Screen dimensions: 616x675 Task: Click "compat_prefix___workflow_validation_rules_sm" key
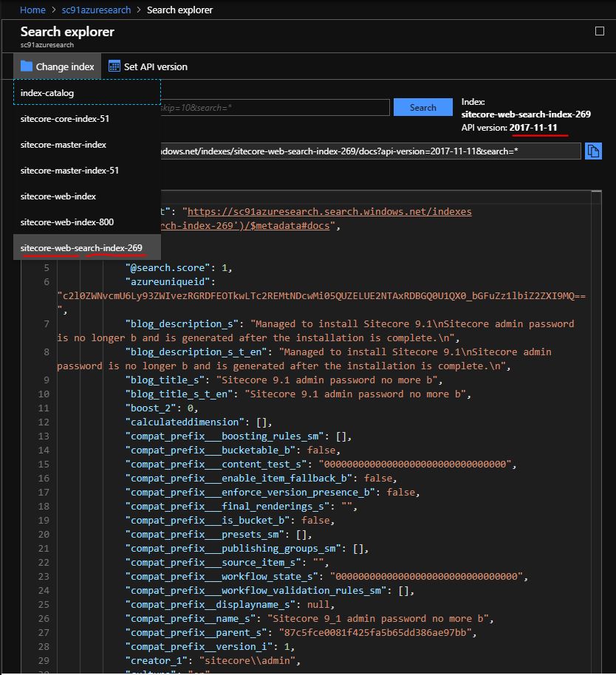(256, 591)
